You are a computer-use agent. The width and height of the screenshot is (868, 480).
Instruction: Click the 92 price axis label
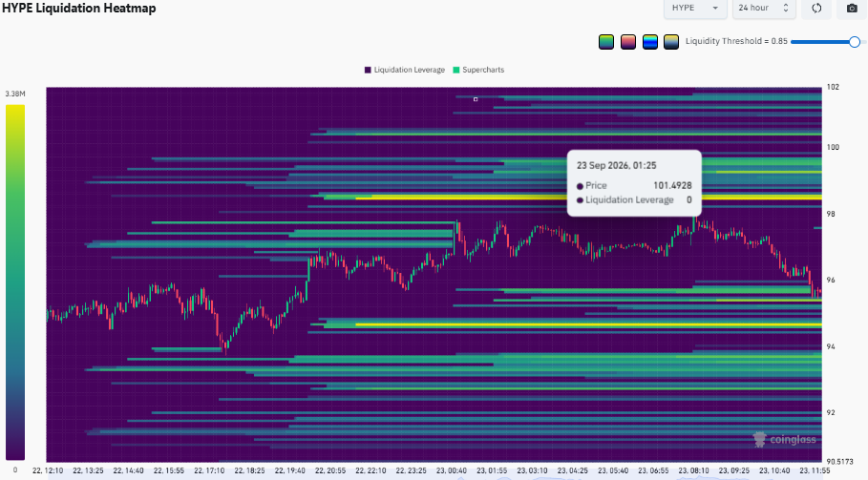831,412
